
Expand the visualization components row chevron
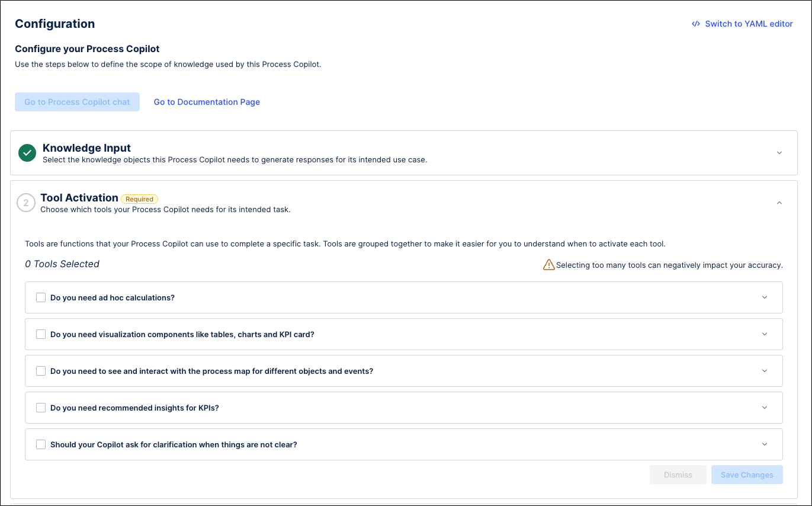coord(765,334)
